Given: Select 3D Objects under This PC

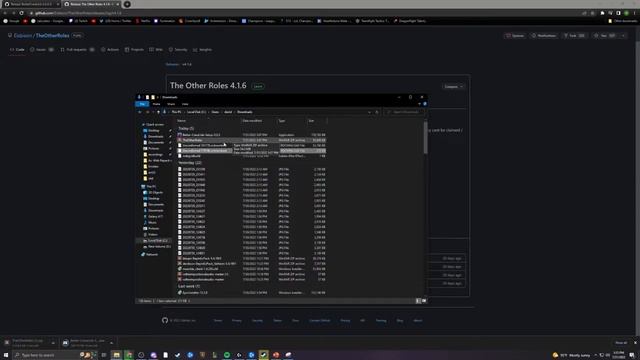Looking at the screenshot, I should 156,193.
